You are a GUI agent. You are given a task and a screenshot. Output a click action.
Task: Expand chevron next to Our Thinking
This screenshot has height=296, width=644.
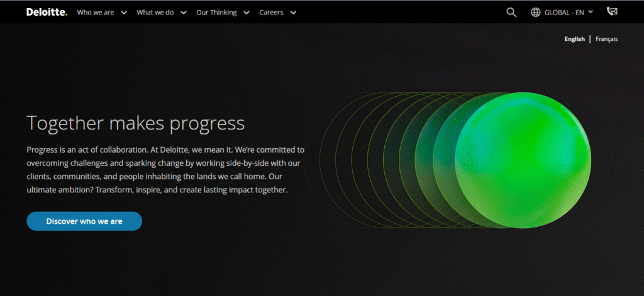coord(247,13)
